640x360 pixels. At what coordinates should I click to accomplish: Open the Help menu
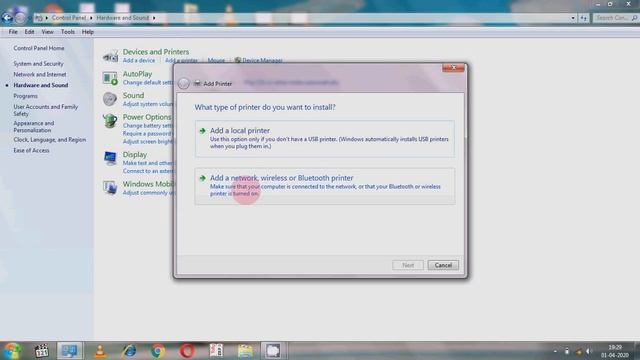88,32
